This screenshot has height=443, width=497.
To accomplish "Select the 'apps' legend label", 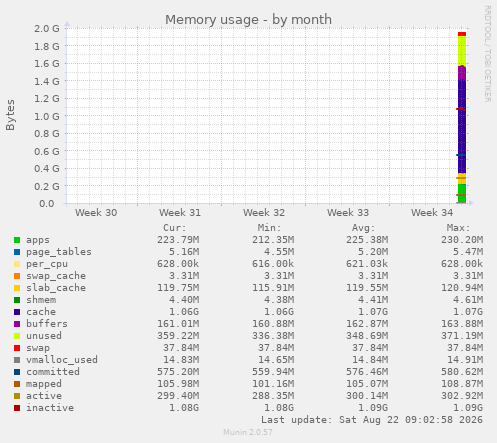I will (x=38, y=240).
